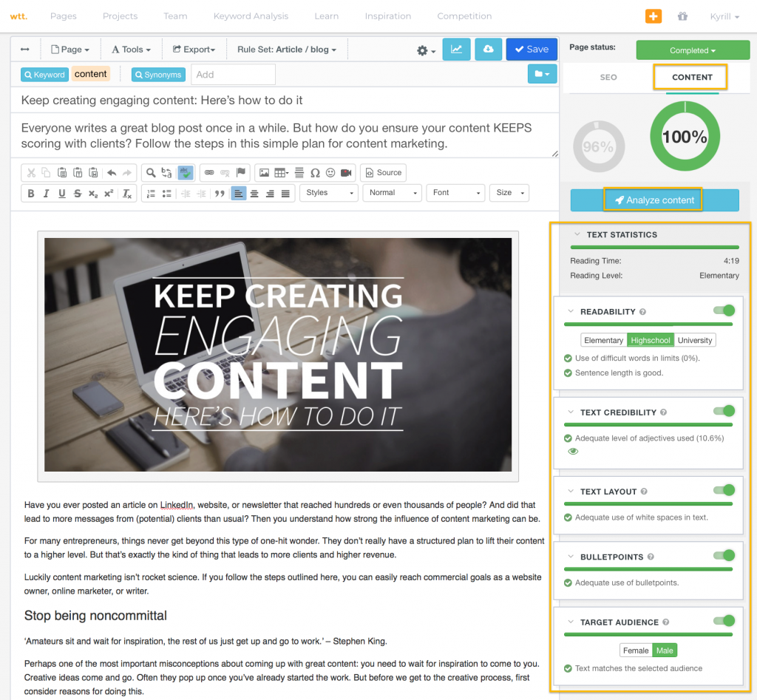The image size is (757, 700).
Task: Open the Completed page status dropdown
Action: point(692,50)
